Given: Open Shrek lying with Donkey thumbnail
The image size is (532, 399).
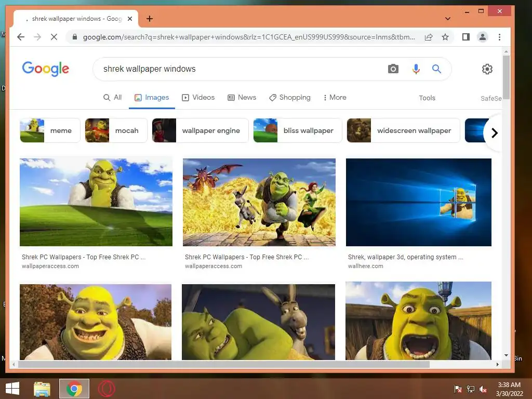Looking at the screenshot, I should [x=259, y=322].
